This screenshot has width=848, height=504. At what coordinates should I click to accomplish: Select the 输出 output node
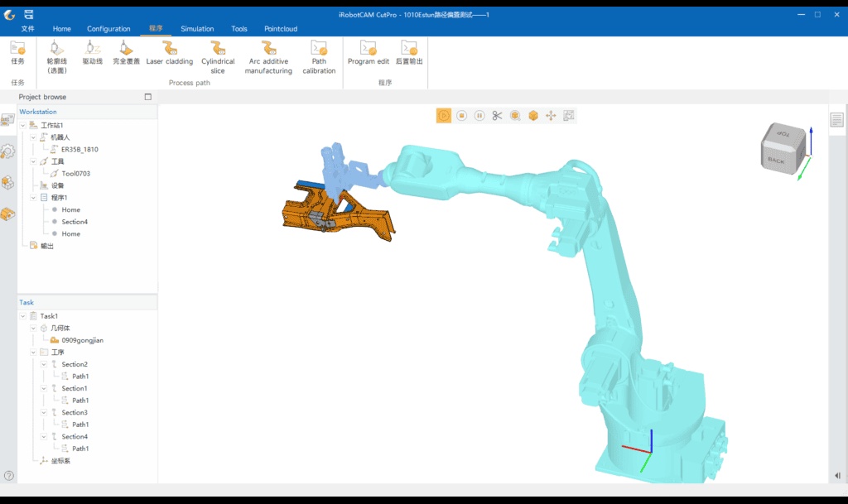click(47, 246)
